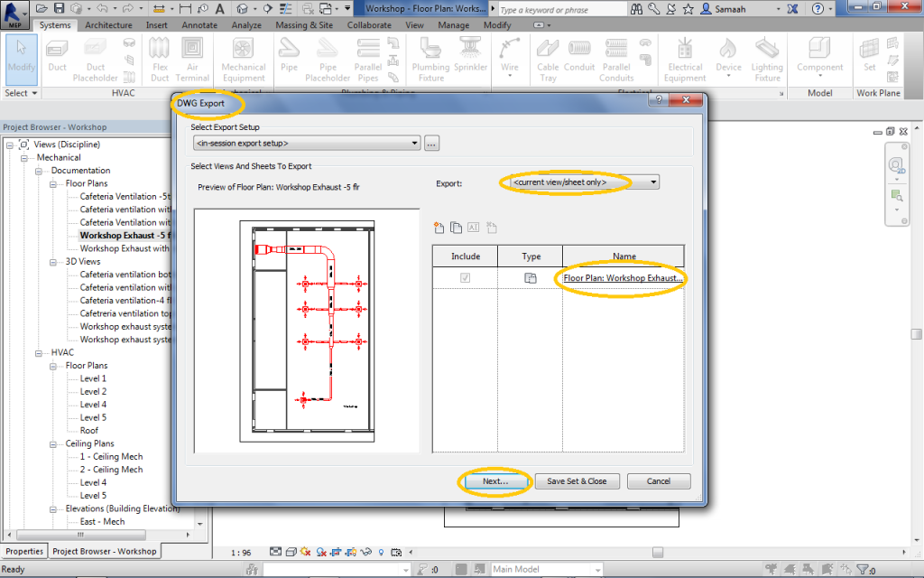
Task: Toggle the Crop View icon in view bar
Action: pos(336,553)
